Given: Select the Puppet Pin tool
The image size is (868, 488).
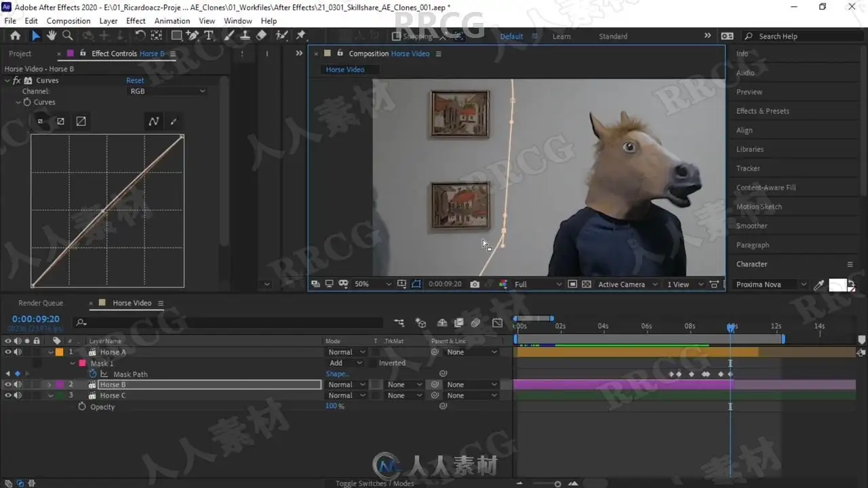Looking at the screenshot, I should coord(301,36).
